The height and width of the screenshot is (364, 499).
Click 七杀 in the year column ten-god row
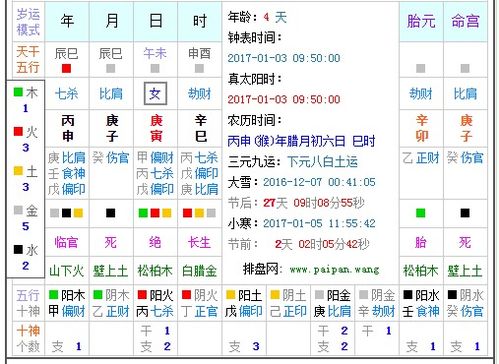pyautogui.click(x=67, y=94)
